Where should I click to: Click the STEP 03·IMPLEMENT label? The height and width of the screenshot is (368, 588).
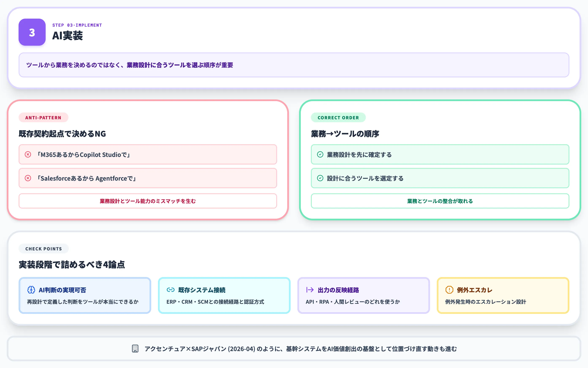tap(77, 25)
